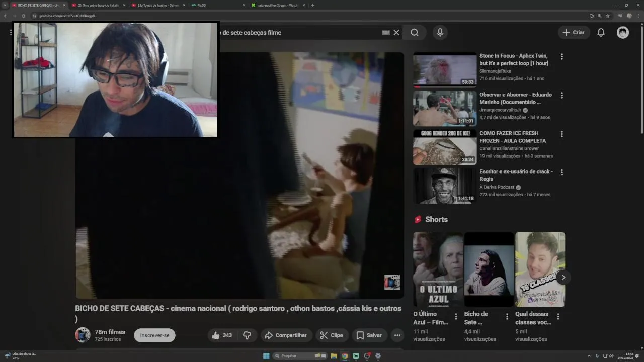644x362 pixels.
Task: Switch to natanpadilhex Stream Kick tab
Action: [278, 5]
